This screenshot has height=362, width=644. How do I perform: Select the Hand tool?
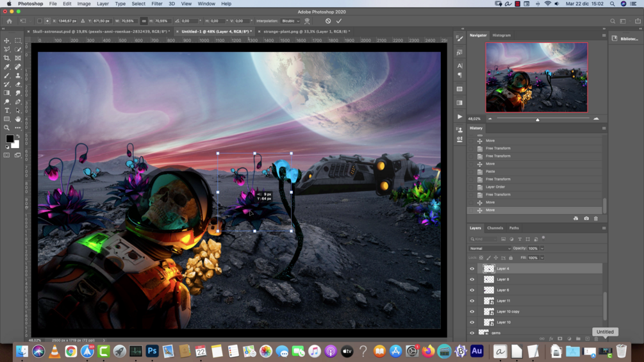click(18, 119)
